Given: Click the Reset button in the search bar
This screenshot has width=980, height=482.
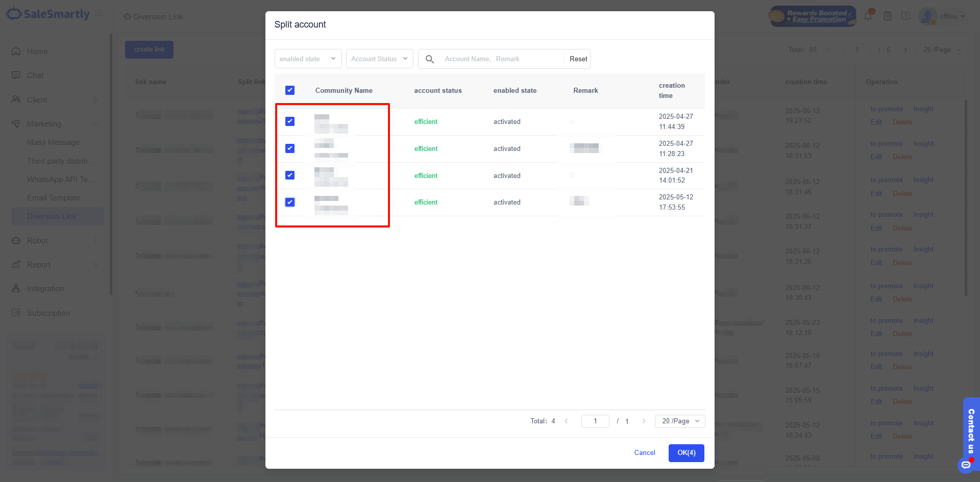Looking at the screenshot, I should 578,59.
